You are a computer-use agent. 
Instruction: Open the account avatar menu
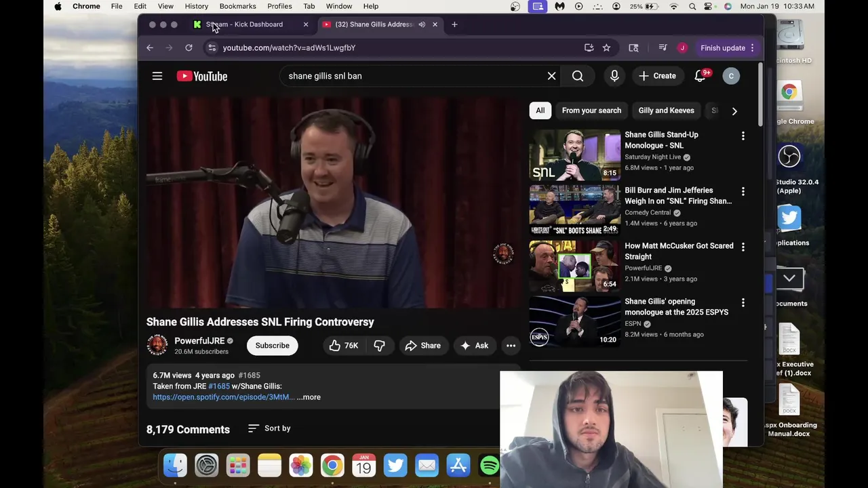click(731, 76)
